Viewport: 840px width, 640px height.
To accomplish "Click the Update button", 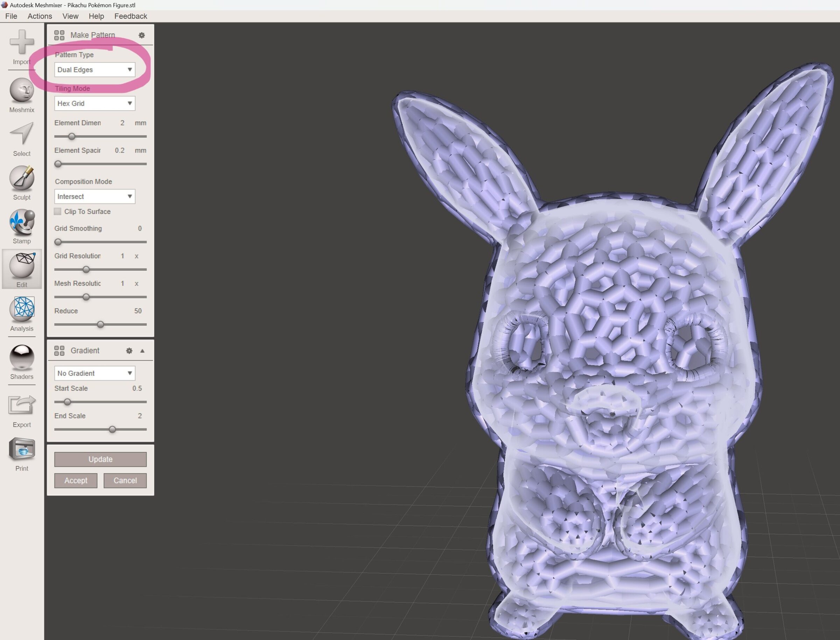I will [100, 459].
